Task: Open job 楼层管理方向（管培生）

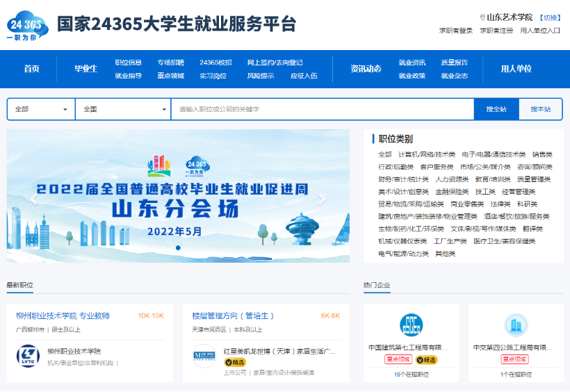Action: coord(233,316)
